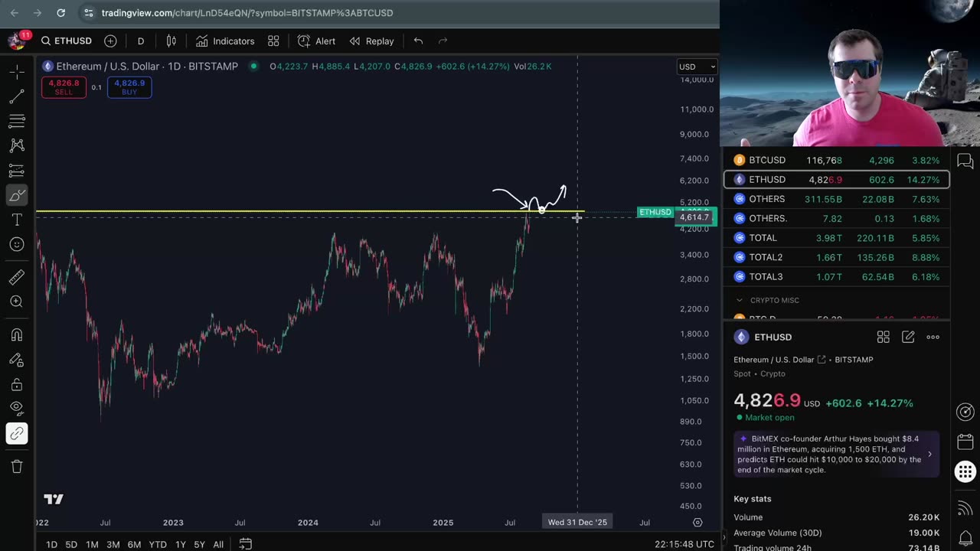Open the candle chart style menu
This screenshot has width=980, height=551.
point(171,41)
